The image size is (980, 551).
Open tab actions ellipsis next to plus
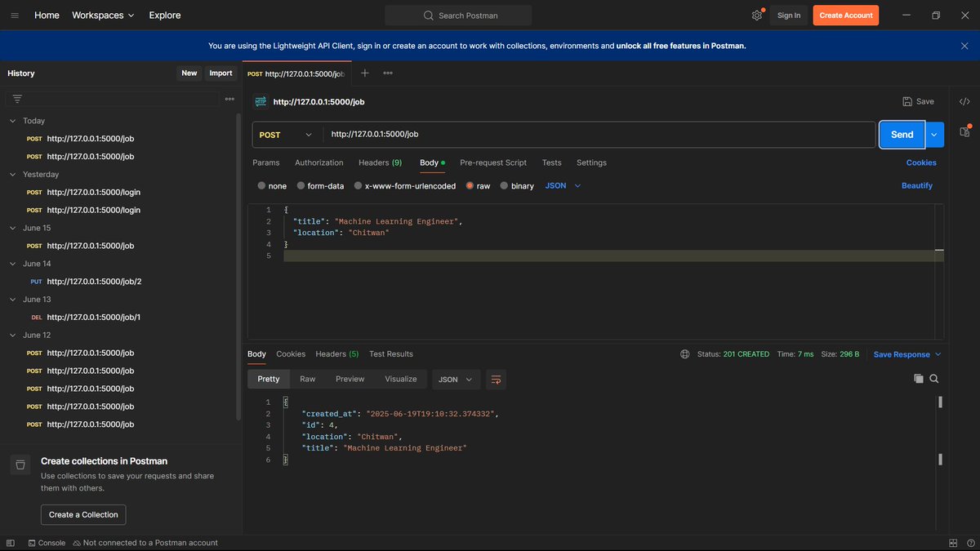click(x=388, y=73)
